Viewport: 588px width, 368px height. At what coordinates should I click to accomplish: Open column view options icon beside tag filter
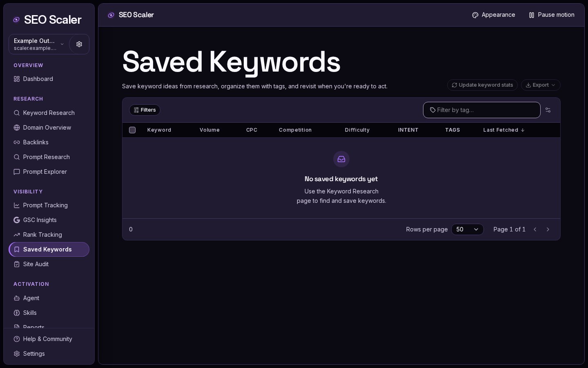click(x=548, y=110)
